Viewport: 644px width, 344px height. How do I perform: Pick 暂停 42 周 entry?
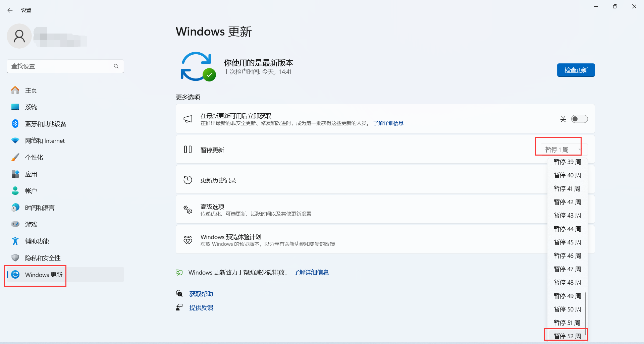[567, 202]
